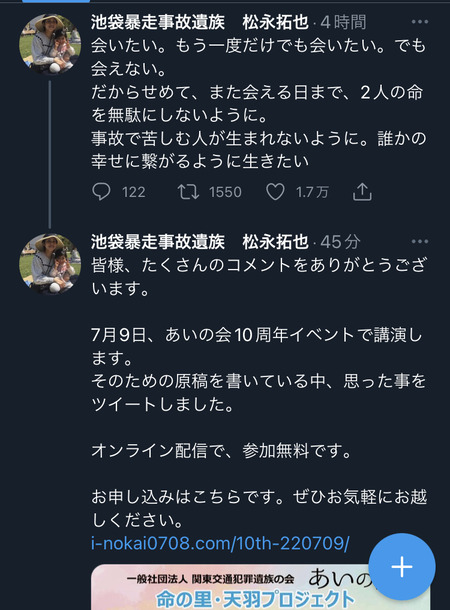Viewport: 450px width, 610px height.
Task: Open the i-nokai0708.com event link
Action: pos(220,543)
